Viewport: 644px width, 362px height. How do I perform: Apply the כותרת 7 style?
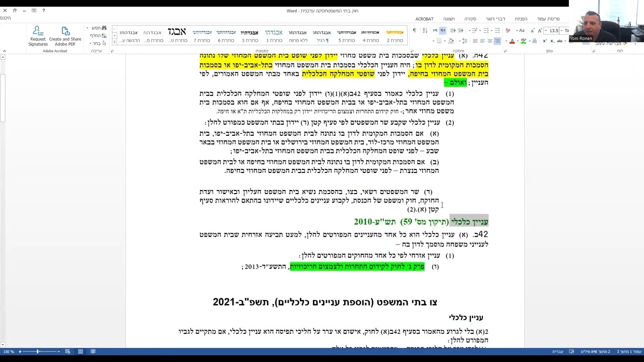click(x=201, y=36)
